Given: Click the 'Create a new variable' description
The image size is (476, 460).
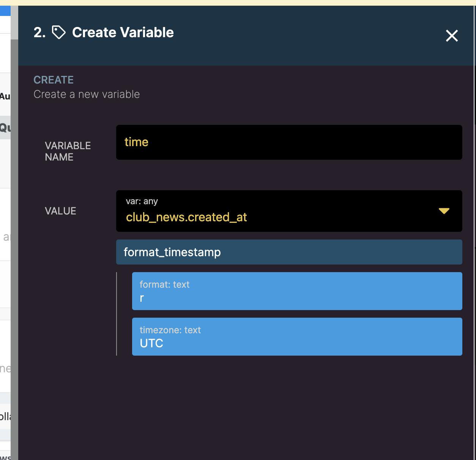Looking at the screenshot, I should point(87,94).
